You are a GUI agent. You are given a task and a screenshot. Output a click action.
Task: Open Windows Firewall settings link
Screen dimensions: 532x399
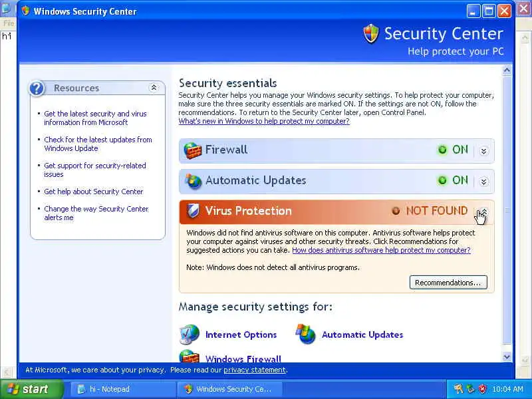[243, 358]
